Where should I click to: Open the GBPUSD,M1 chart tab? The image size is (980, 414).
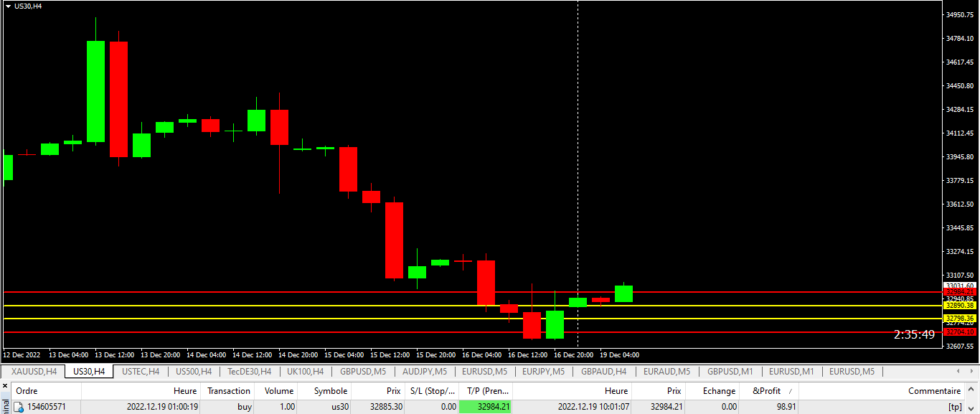click(x=730, y=372)
